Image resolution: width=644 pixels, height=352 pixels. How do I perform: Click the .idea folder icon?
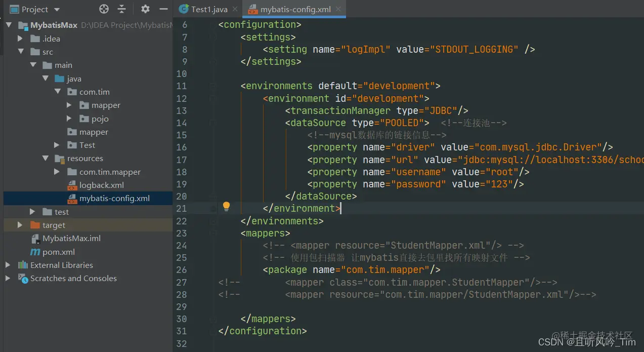35,38
